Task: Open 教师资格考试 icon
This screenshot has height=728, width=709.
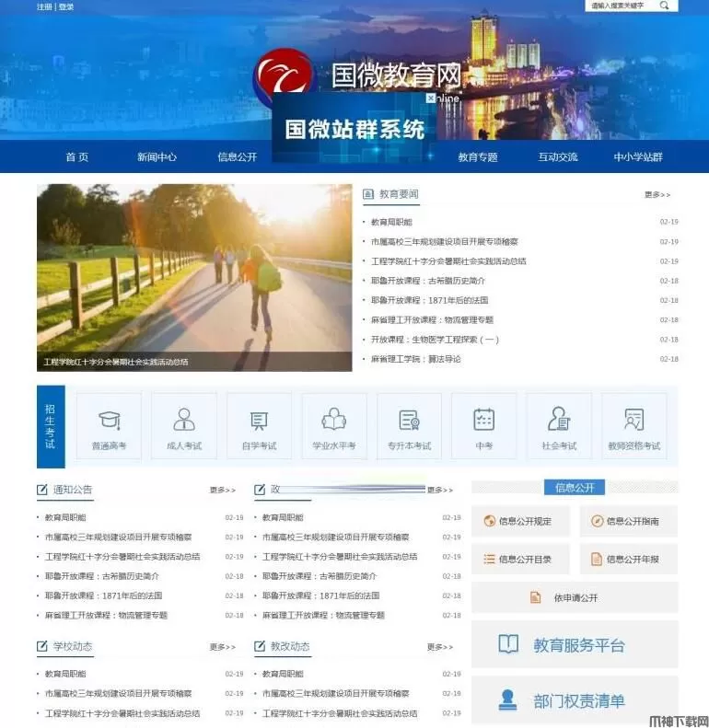Action: coord(634,419)
